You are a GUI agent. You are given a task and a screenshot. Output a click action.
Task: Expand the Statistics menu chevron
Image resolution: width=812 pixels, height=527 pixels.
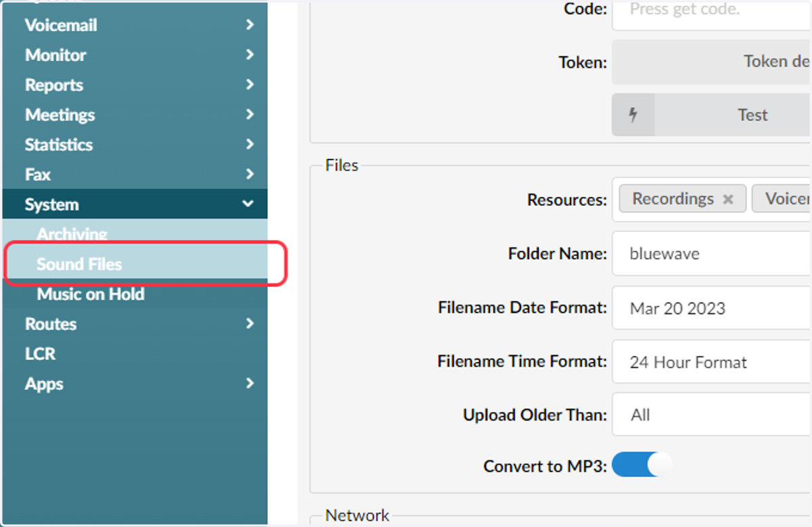tap(250, 144)
